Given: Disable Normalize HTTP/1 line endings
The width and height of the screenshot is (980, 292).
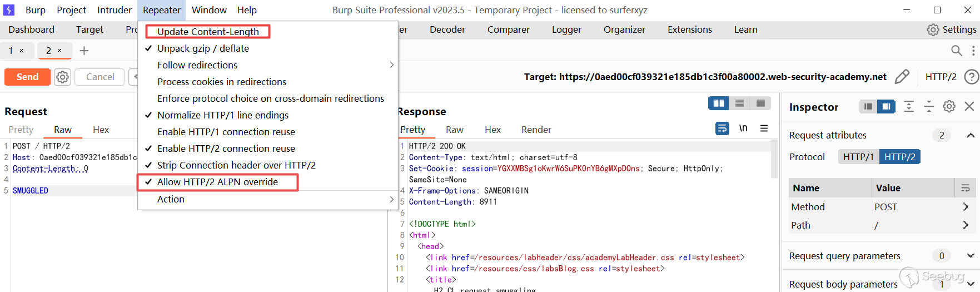Looking at the screenshot, I should (x=222, y=115).
